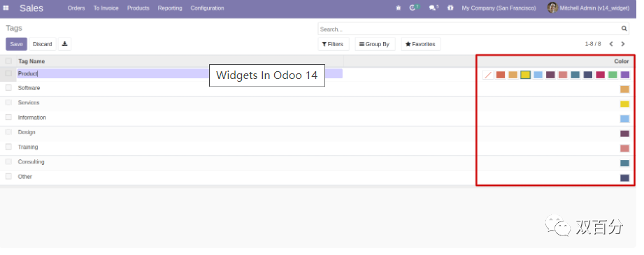
Task: Click the Other row navy swatch
Action: click(x=624, y=178)
